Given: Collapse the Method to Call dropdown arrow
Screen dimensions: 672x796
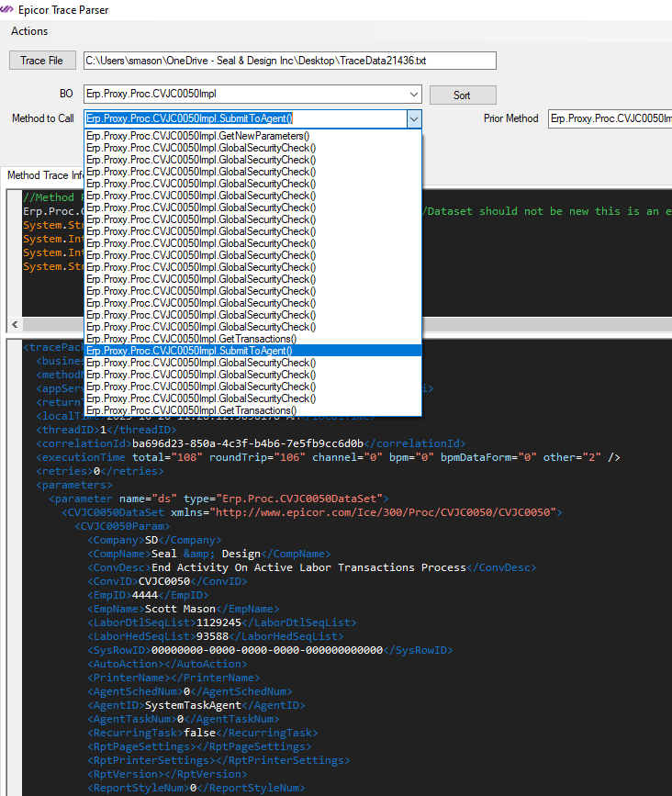Looking at the screenshot, I should [413, 118].
